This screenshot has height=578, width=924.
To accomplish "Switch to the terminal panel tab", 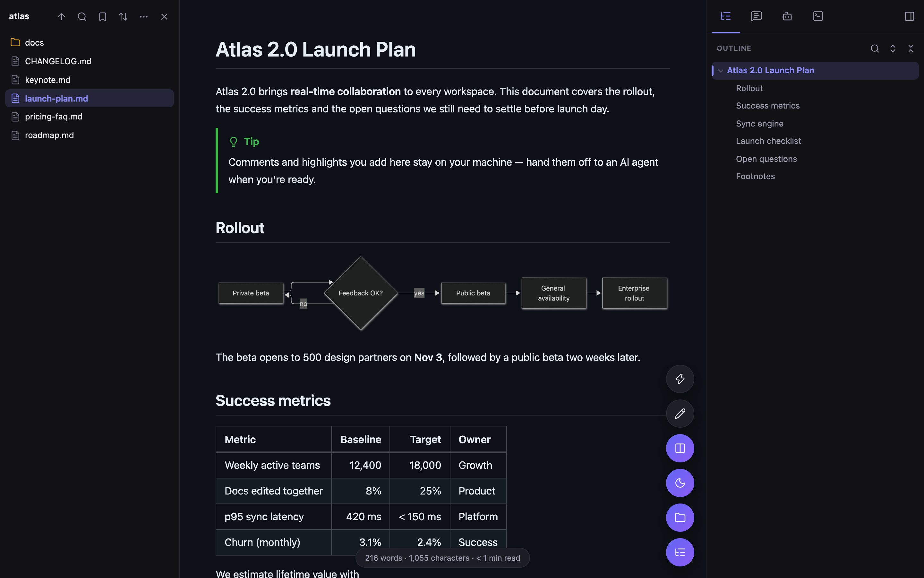I will pos(818,16).
